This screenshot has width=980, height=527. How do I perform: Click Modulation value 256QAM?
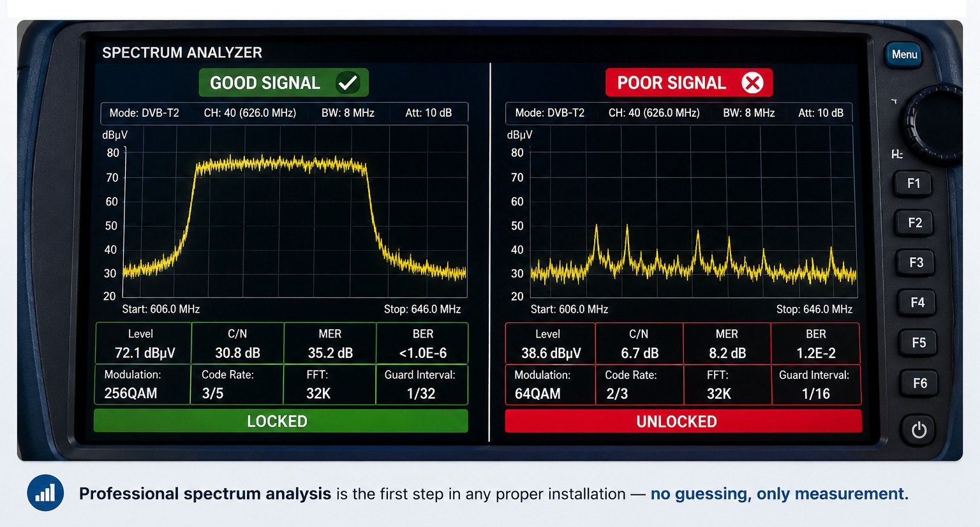click(x=131, y=393)
